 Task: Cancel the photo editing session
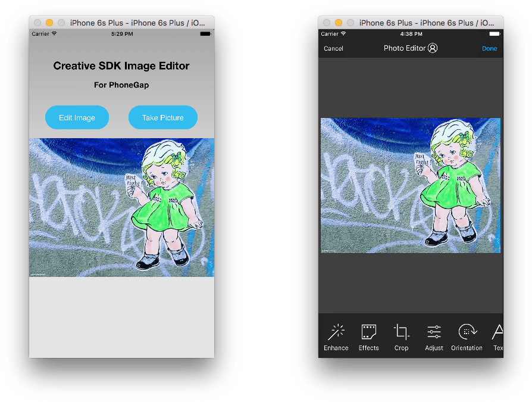pyautogui.click(x=333, y=49)
